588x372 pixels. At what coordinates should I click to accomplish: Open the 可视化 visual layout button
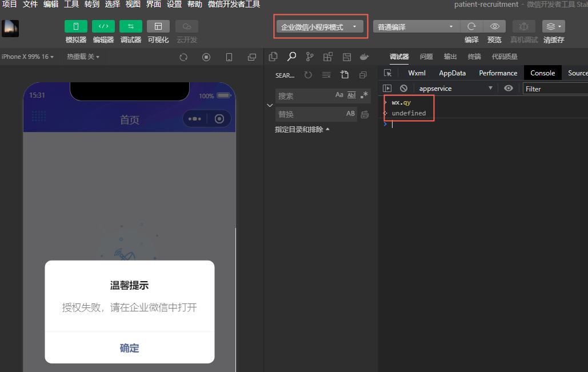click(158, 27)
